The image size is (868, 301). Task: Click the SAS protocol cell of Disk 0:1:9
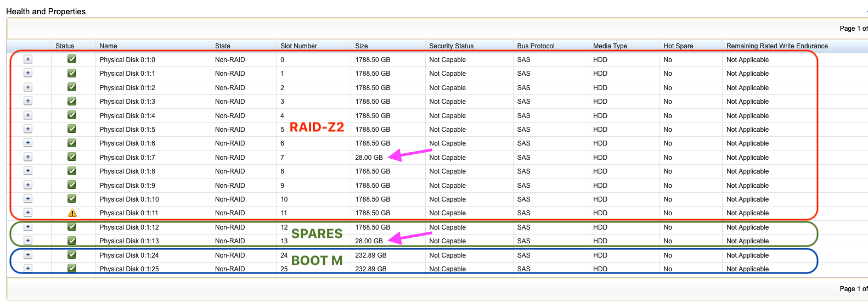click(x=523, y=186)
